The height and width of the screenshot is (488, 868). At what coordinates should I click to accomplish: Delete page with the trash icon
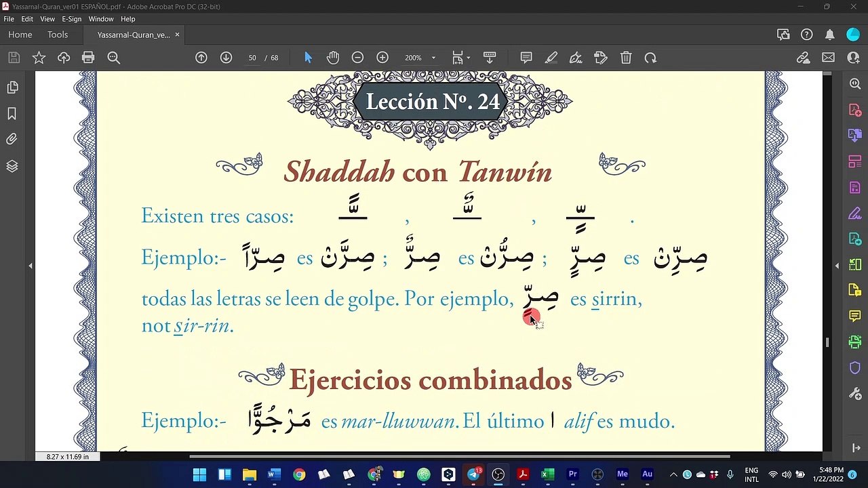pos(626,58)
